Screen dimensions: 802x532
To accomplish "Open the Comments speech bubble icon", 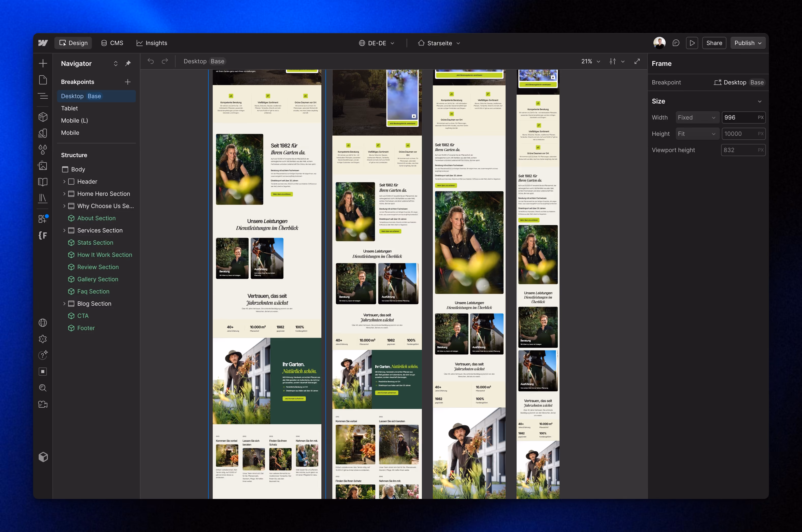I will click(676, 43).
